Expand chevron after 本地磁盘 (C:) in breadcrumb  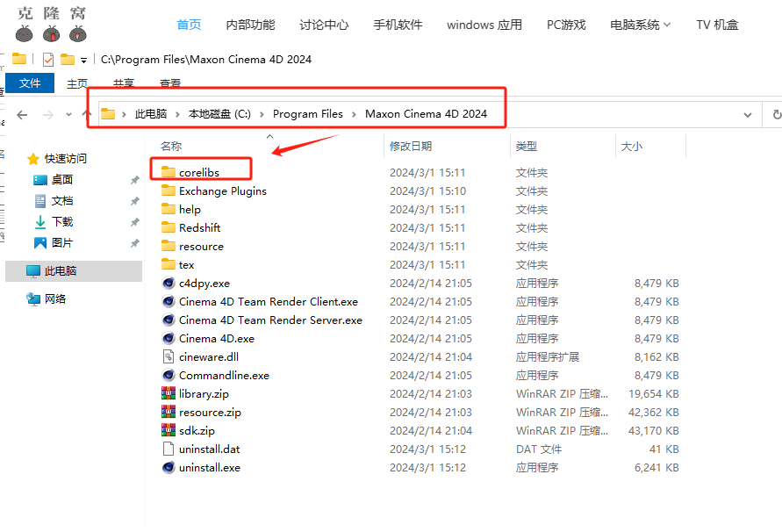click(262, 114)
